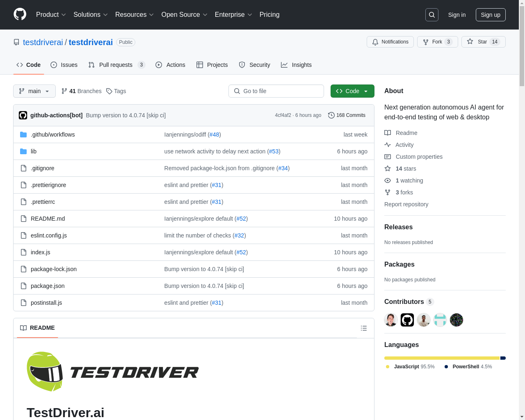
Task: Open the main branch selector dropdown
Action: click(34, 91)
